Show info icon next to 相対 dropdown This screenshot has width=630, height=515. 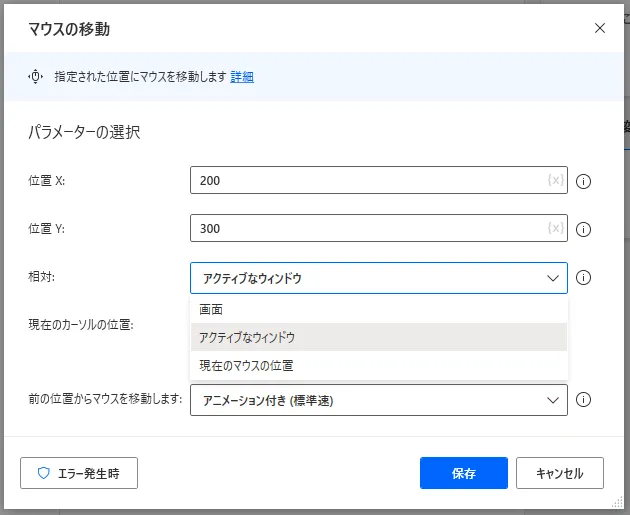click(583, 278)
